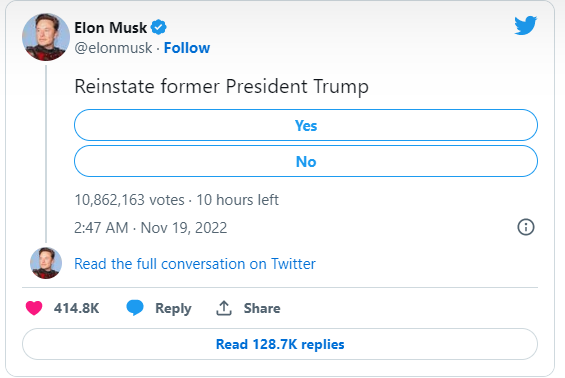Viewport: 565px width, 378px height.
Task: Click the 414.8K likes count
Action: [76, 308]
